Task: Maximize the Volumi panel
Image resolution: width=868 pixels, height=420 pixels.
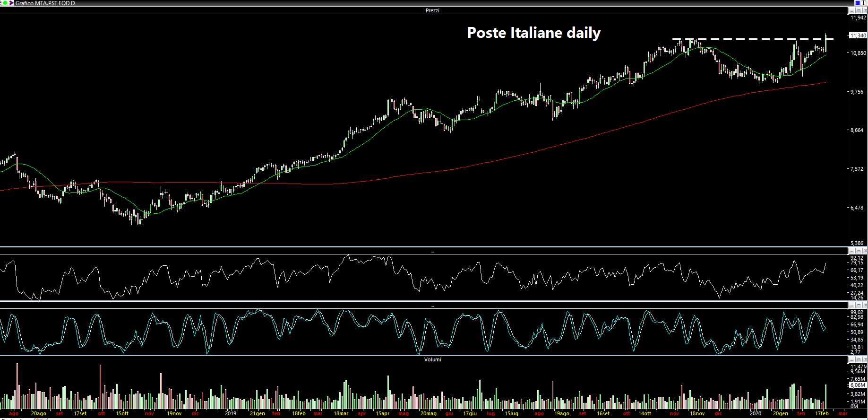Action: pyautogui.click(x=858, y=359)
